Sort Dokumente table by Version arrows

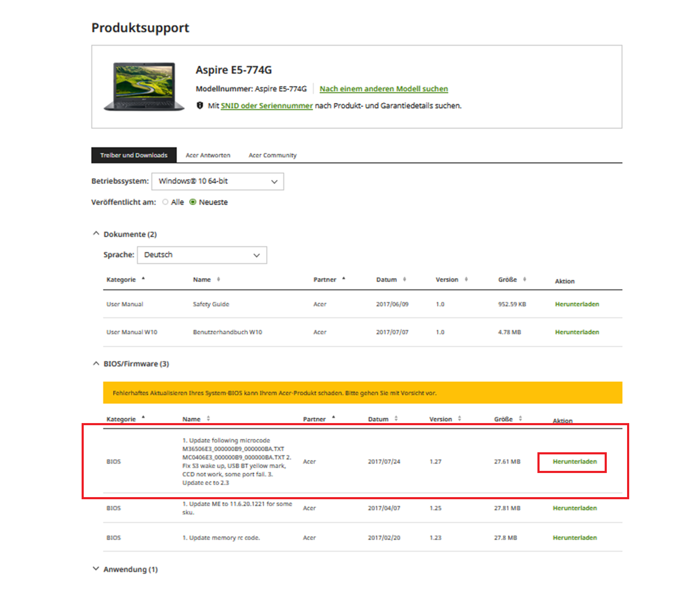(466, 279)
